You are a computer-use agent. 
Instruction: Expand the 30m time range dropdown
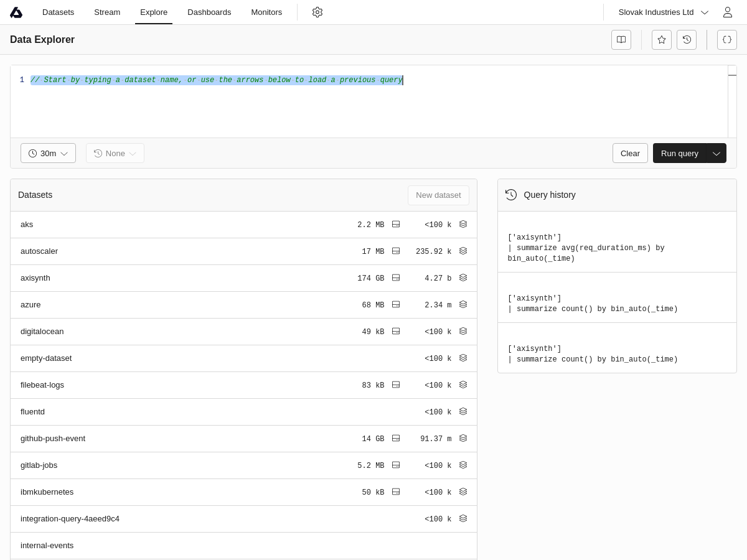tap(48, 153)
